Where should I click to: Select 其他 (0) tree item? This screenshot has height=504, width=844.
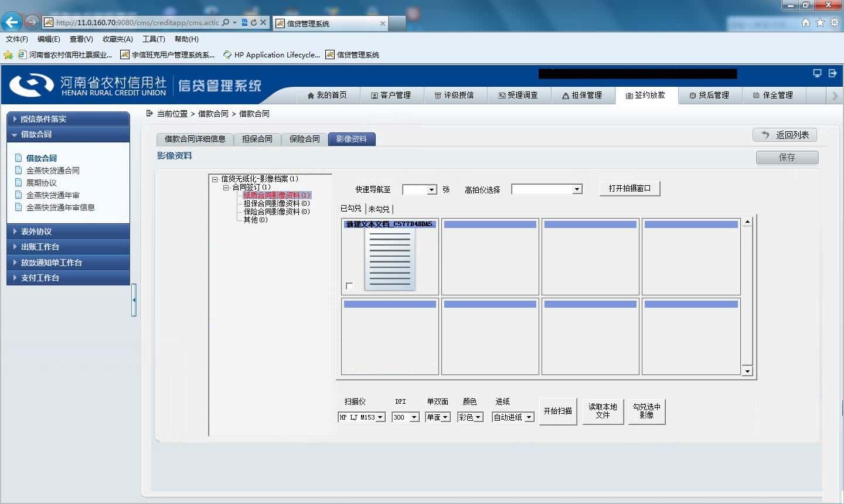(x=256, y=220)
